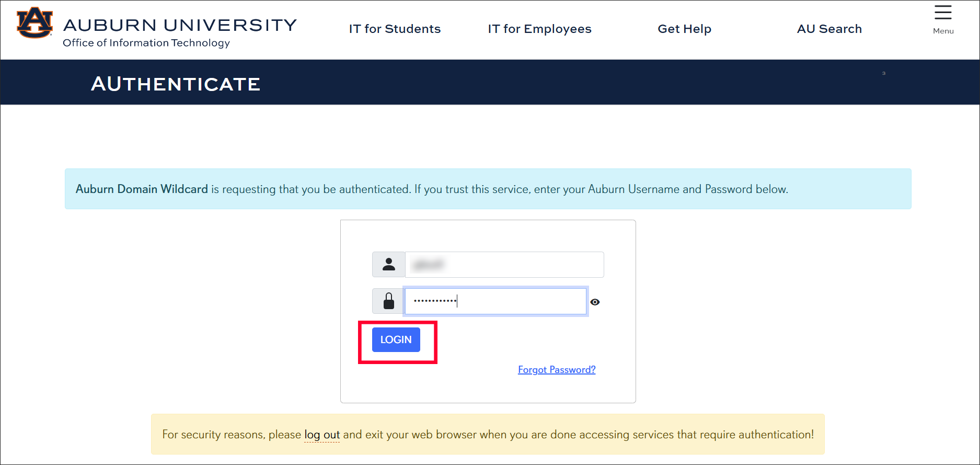Click the username input field
This screenshot has height=465, width=980.
point(504,264)
